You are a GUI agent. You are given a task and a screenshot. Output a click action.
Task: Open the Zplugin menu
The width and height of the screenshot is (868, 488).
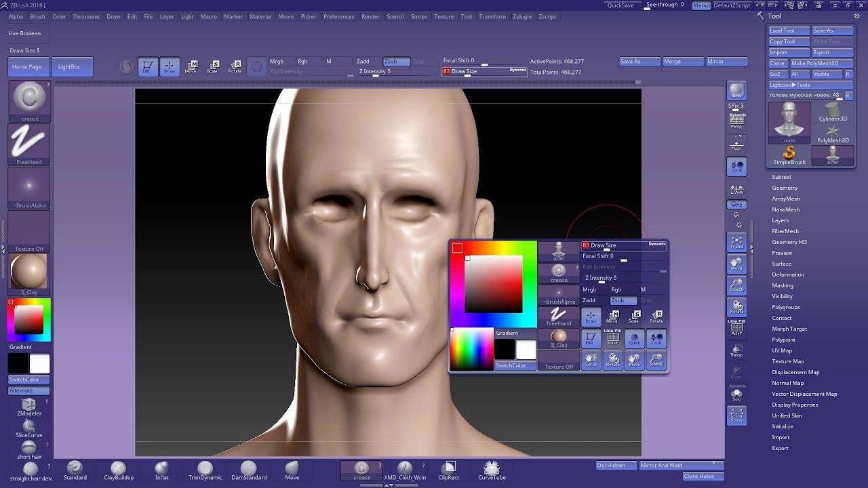tap(522, 16)
